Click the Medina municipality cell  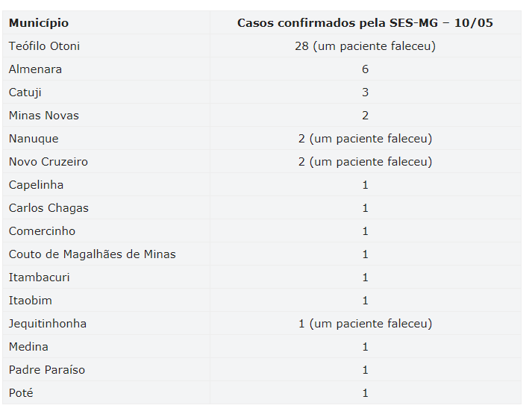tap(29, 347)
